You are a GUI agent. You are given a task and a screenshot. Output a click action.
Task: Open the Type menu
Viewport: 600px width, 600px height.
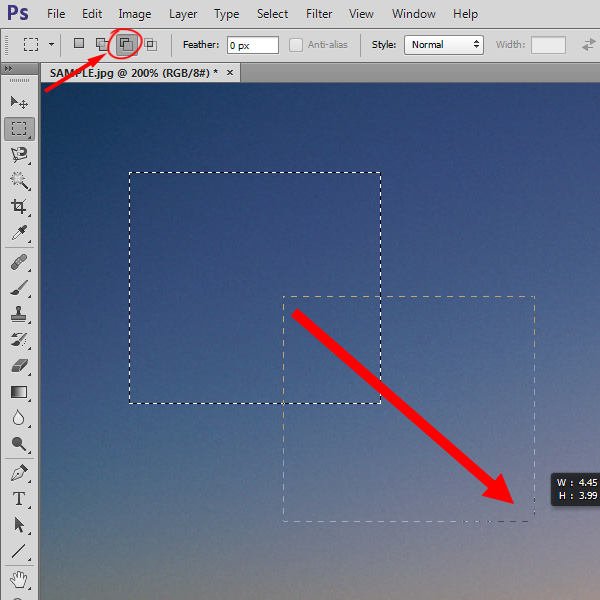click(x=227, y=14)
